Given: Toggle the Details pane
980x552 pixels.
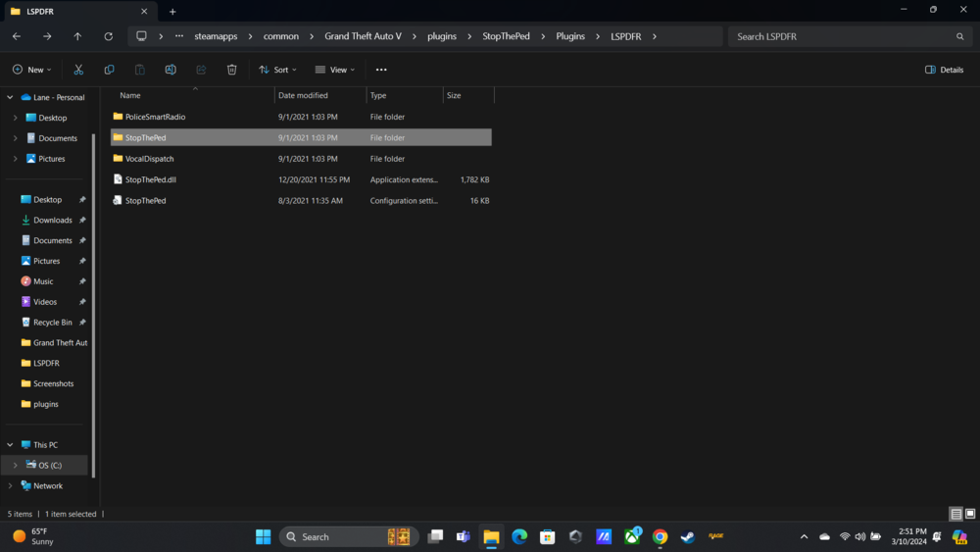Looking at the screenshot, I should point(945,70).
